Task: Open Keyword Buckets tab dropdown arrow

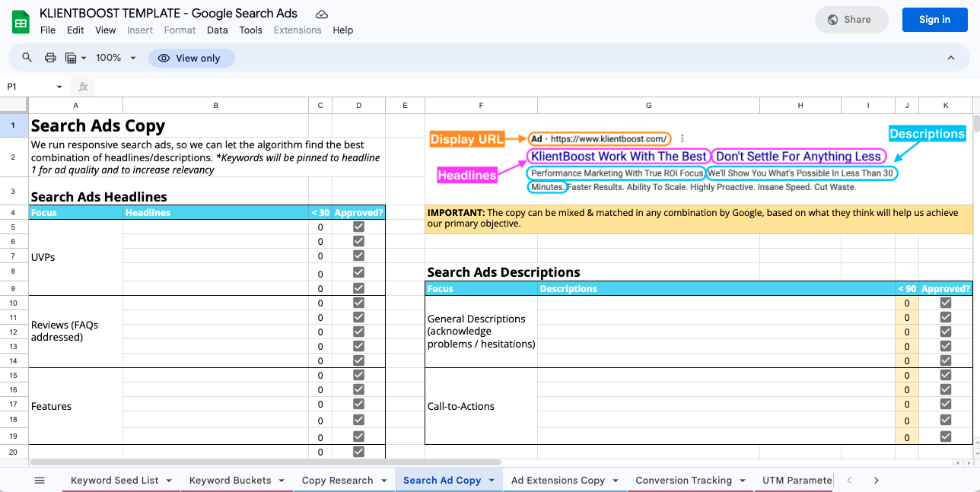Action: [x=281, y=480]
